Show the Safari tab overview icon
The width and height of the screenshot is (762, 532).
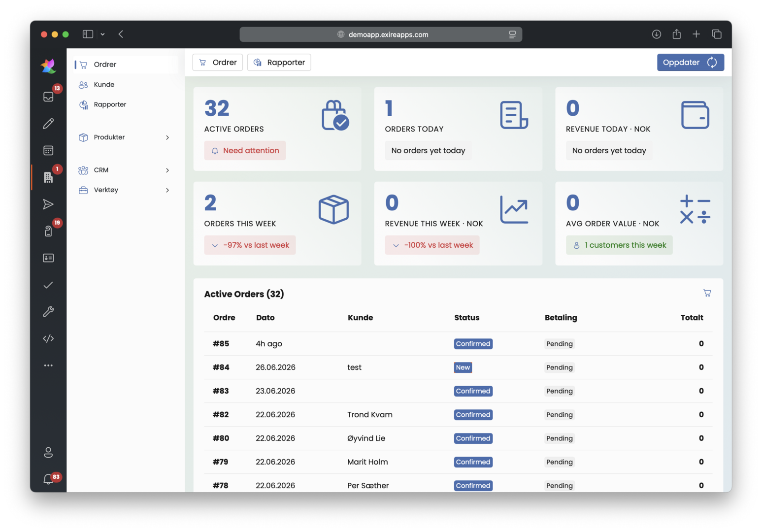(x=717, y=34)
